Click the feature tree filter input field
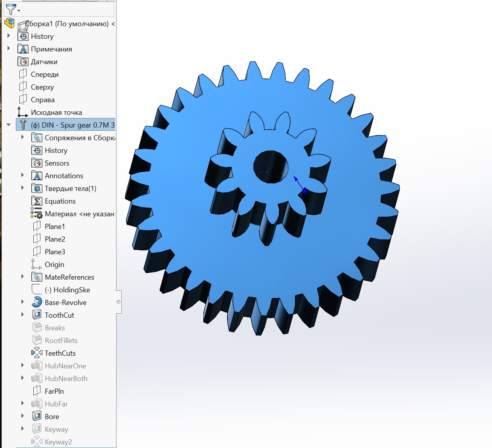This screenshot has height=448, width=492. (59, 9)
